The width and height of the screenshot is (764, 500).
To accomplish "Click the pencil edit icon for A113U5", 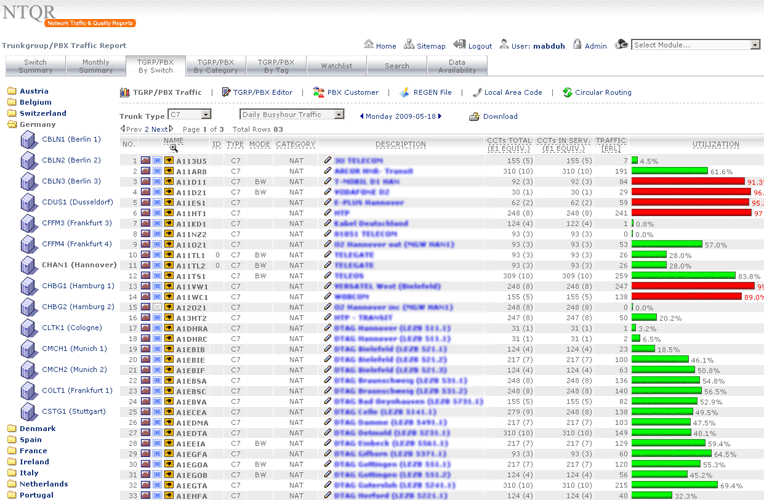I will [327, 160].
